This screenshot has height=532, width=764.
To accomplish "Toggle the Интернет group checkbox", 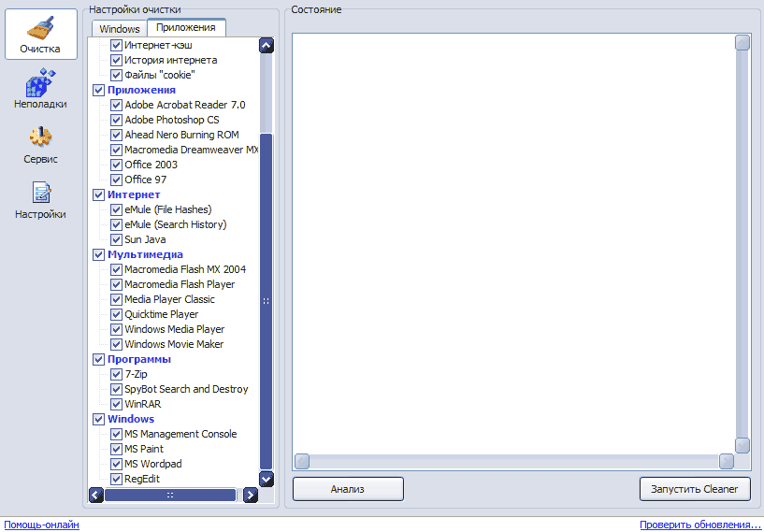I will 98,194.
